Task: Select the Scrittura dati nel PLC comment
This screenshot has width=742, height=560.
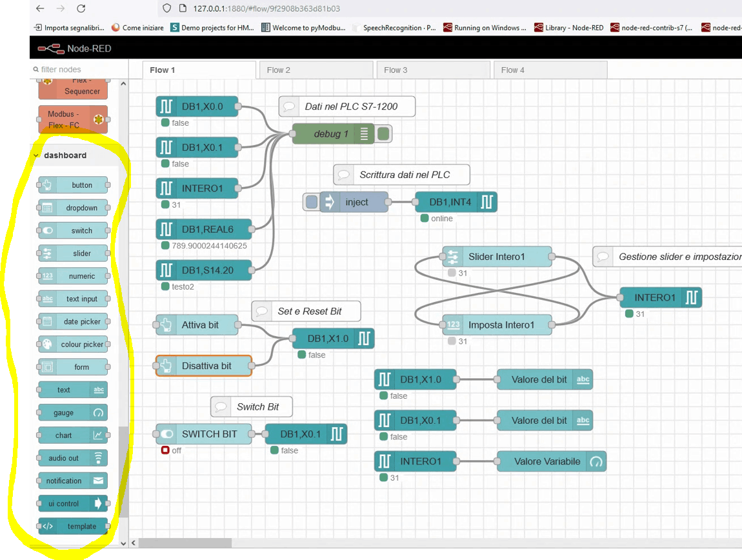Action: click(x=402, y=175)
